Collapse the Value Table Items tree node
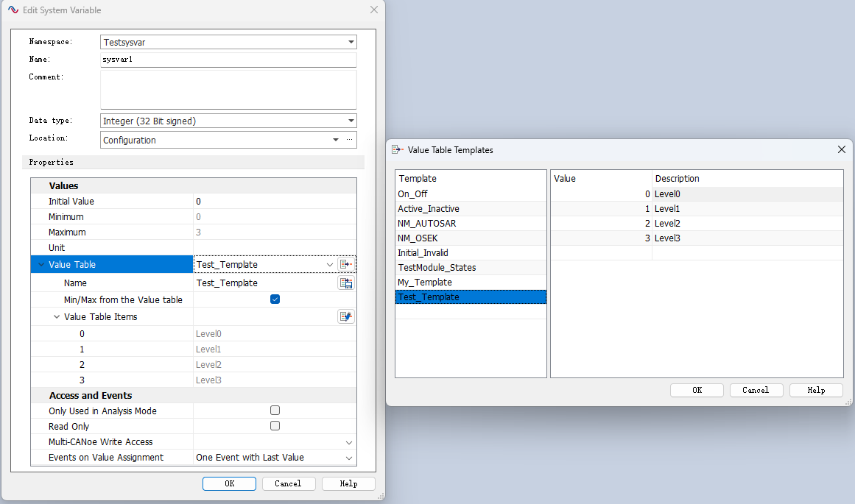Viewport: 855px width, 504px height. tap(57, 317)
